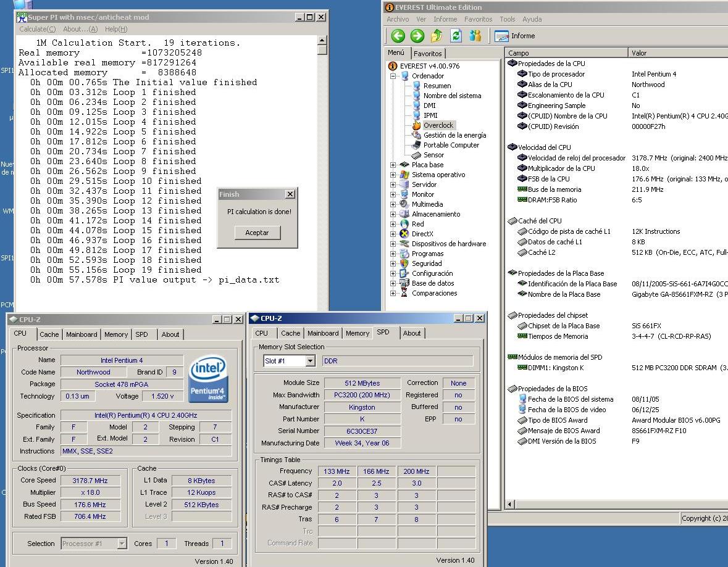Switch to Memory tab in right CPU-Z window
Image resolution: width=728 pixels, height=567 pixels.
357,333
